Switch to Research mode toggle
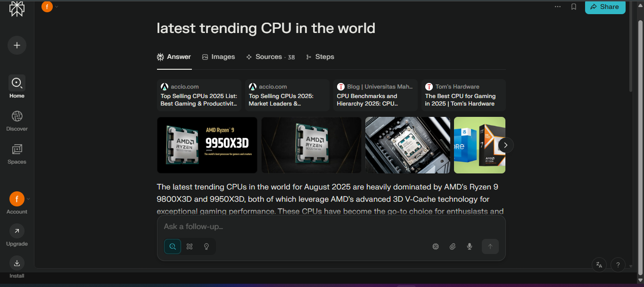 coord(190,246)
